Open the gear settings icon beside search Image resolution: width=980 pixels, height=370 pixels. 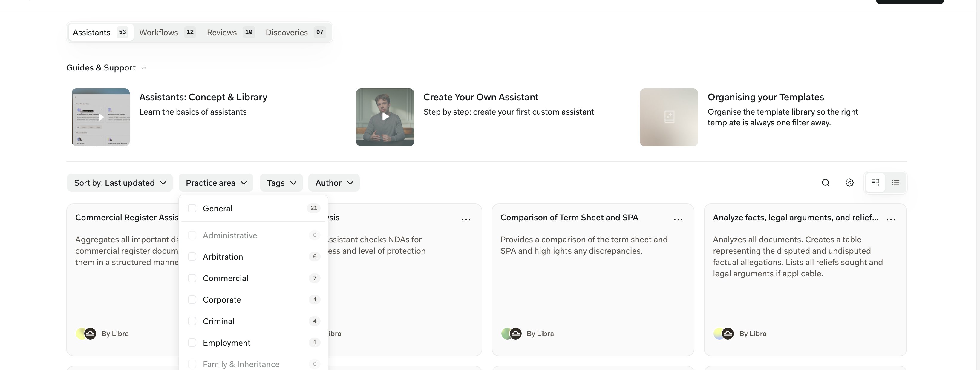tap(849, 183)
